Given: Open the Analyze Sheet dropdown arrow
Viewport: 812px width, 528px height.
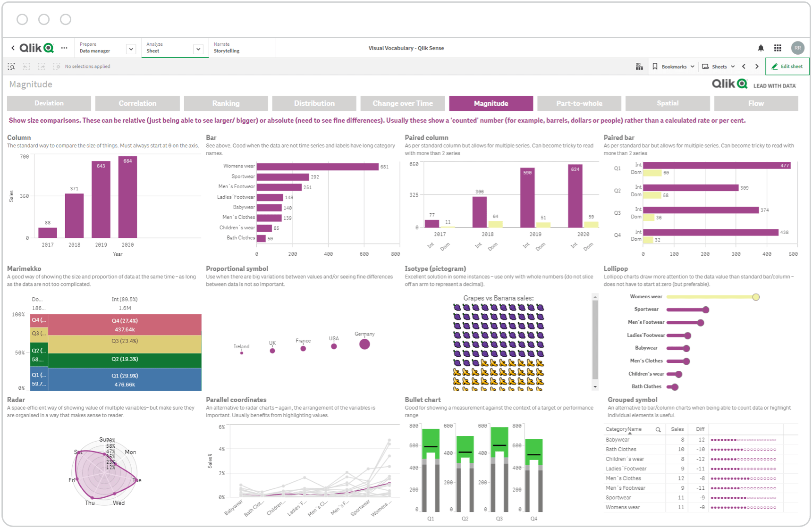Looking at the screenshot, I should pos(198,49).
